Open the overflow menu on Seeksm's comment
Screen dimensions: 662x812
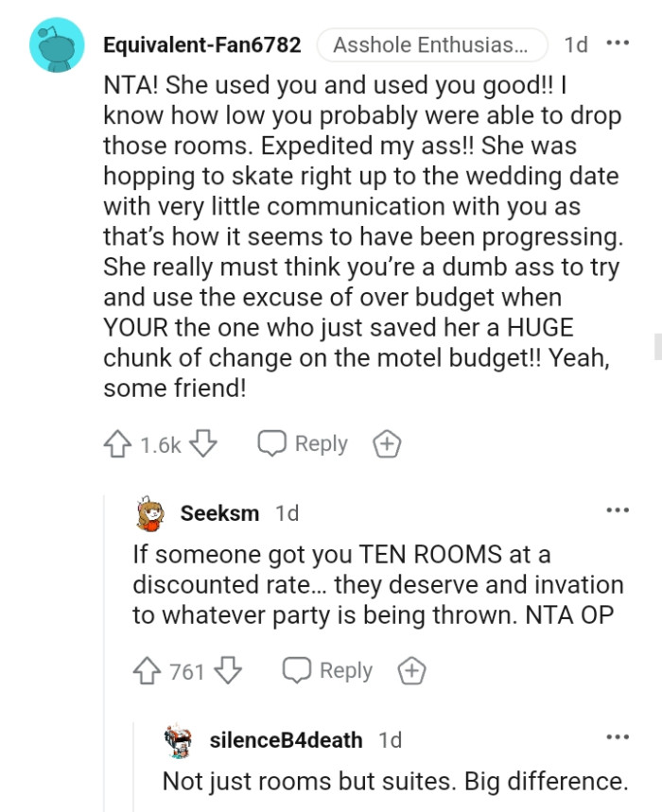click(x=617, y=509)
